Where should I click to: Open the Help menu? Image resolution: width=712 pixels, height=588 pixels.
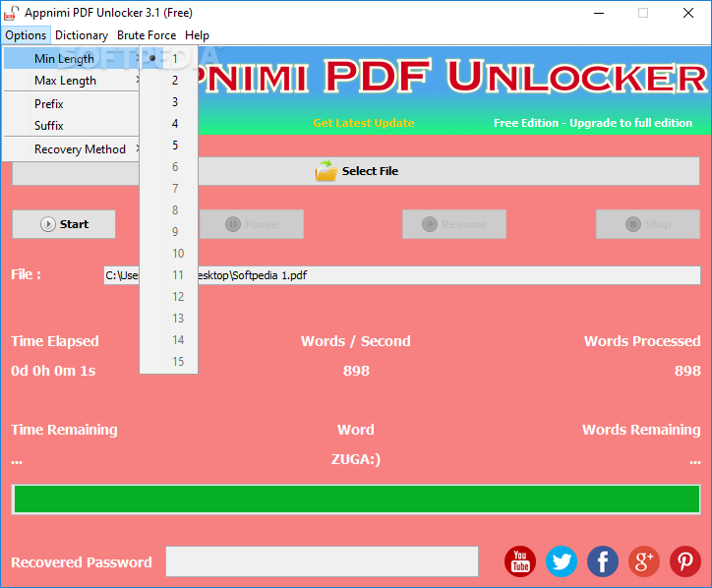point(197,35)
